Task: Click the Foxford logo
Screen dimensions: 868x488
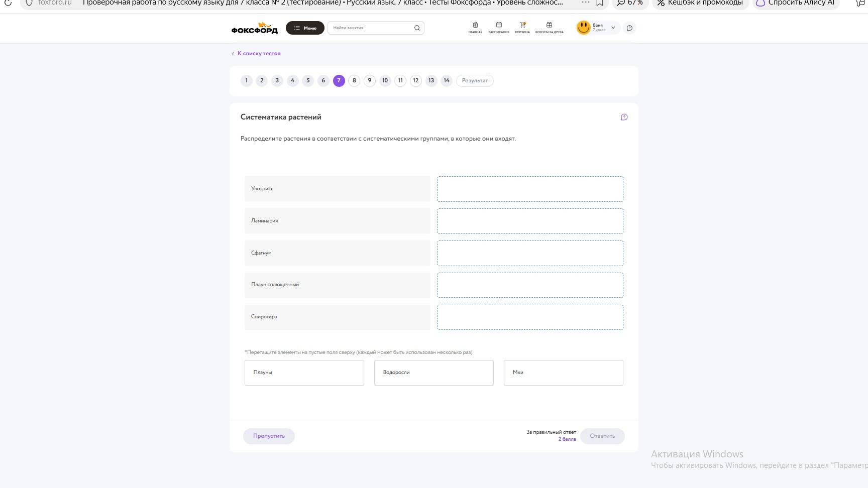Action: 254,28
